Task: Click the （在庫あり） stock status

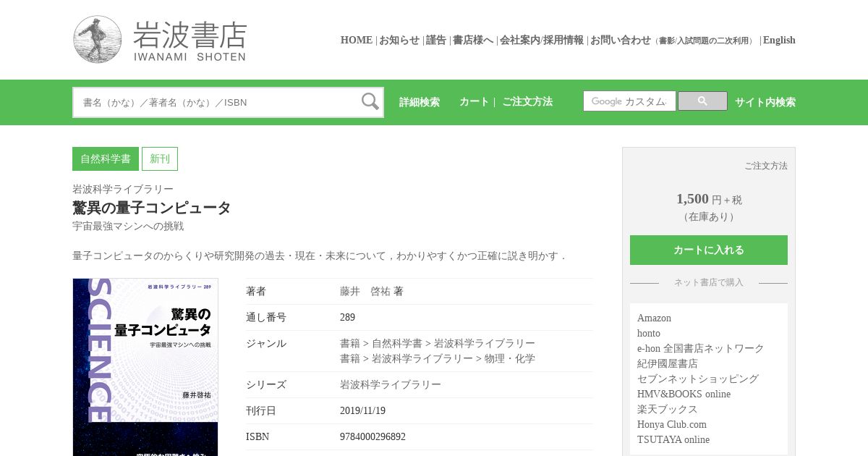Action: pyautogui.click(x=709, y=216)
